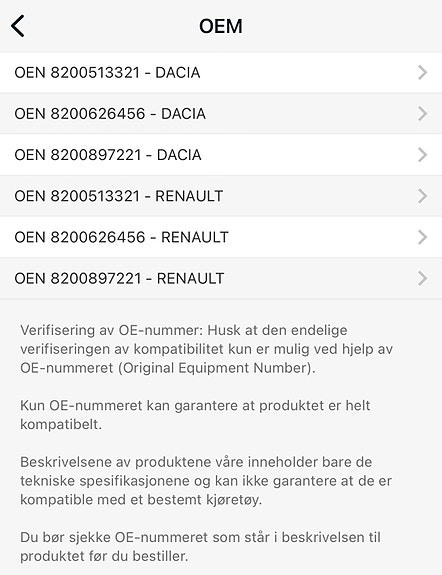Select the DACIA label in third row
The image size is (442, 575).
pos(179,155)
